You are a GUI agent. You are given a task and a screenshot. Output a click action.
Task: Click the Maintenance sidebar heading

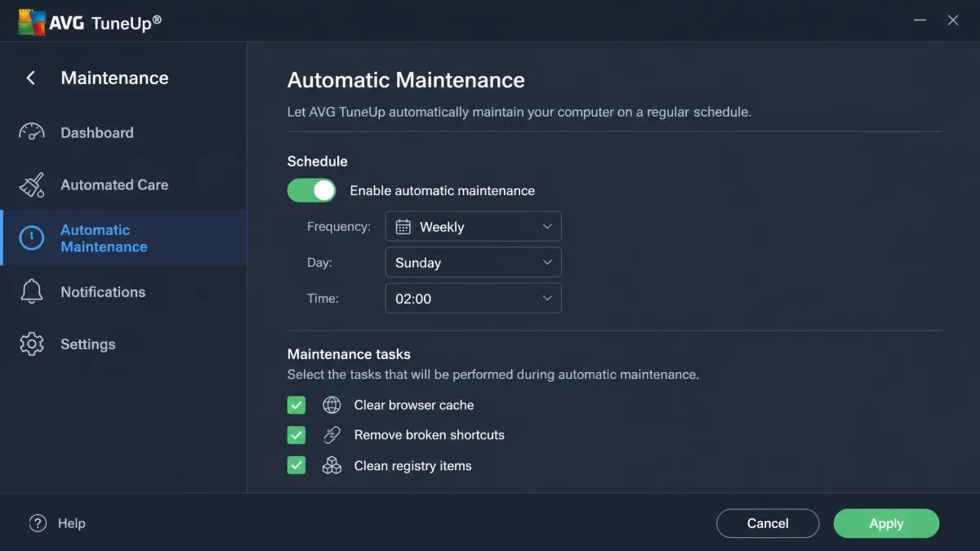pyautogui.click(x=114, y=78)
